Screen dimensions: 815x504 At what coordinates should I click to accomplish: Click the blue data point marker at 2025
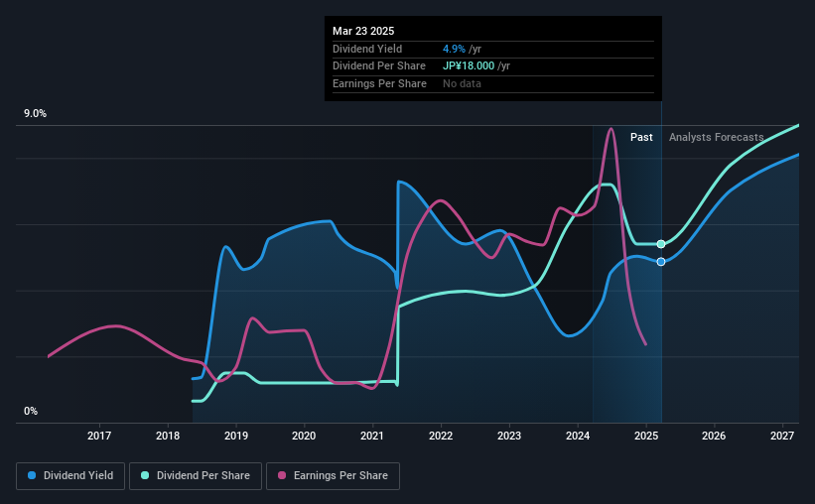click(x=660, y=262)
